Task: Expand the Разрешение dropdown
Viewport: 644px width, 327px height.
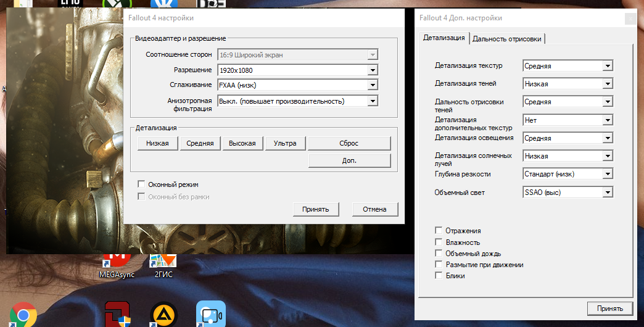Action: tap(372, 70)
